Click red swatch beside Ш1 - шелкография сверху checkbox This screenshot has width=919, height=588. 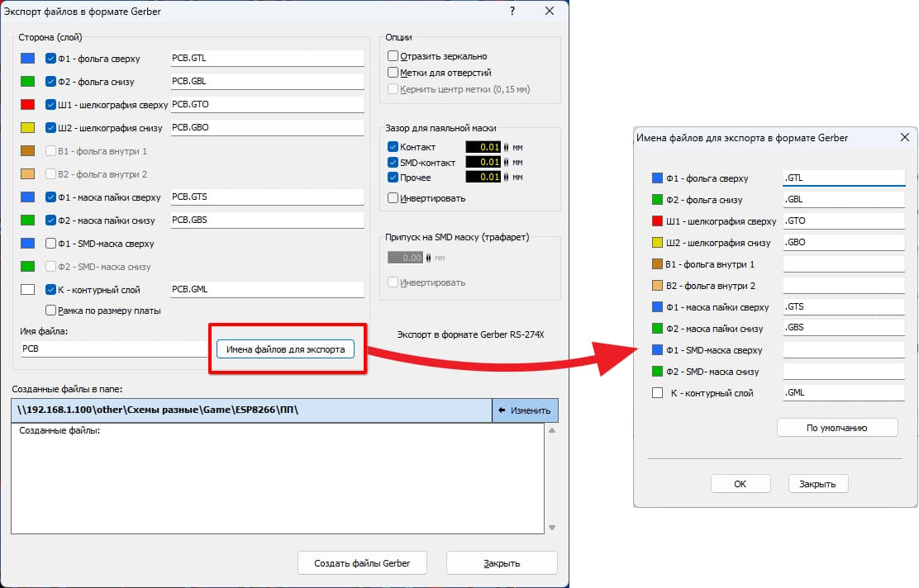click(x=27, y=105)
